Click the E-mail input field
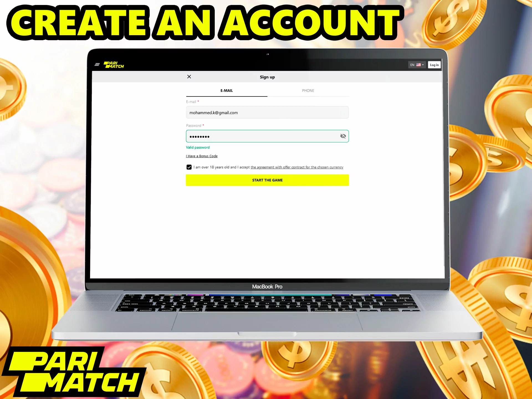This screenshot has height=399, width=532. click(x=267, y=112)
